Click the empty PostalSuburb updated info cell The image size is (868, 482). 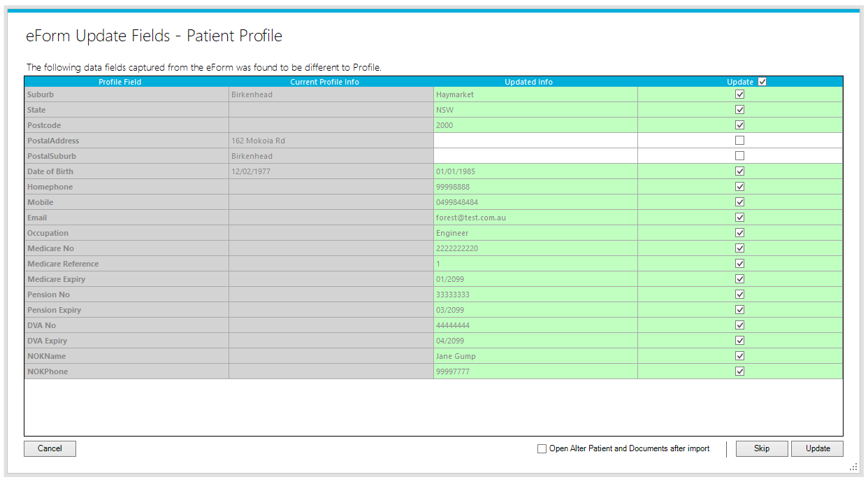(535, 156)
